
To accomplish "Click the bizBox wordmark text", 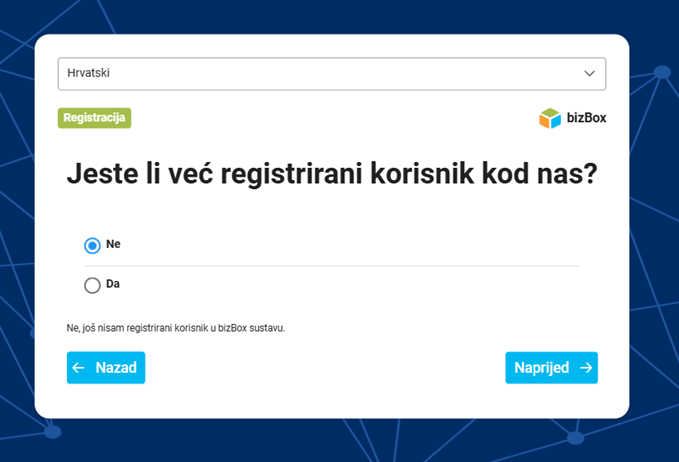I will click(586, 118).
